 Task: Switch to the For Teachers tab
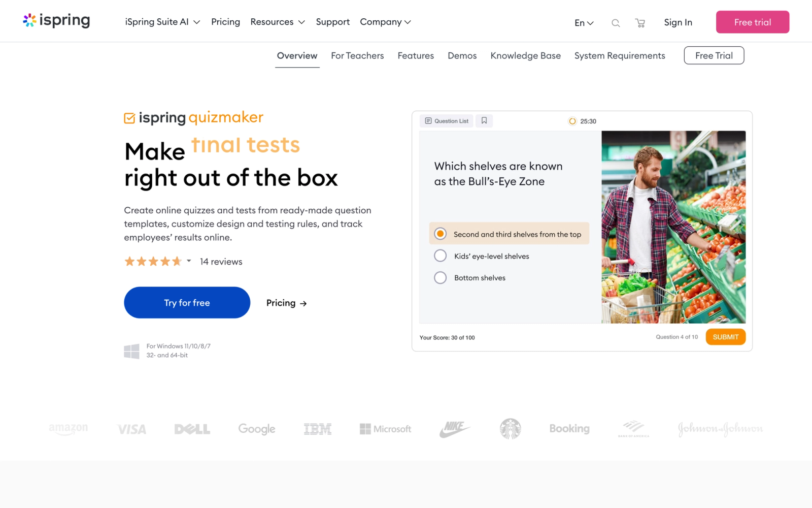[x=357, y=56]
